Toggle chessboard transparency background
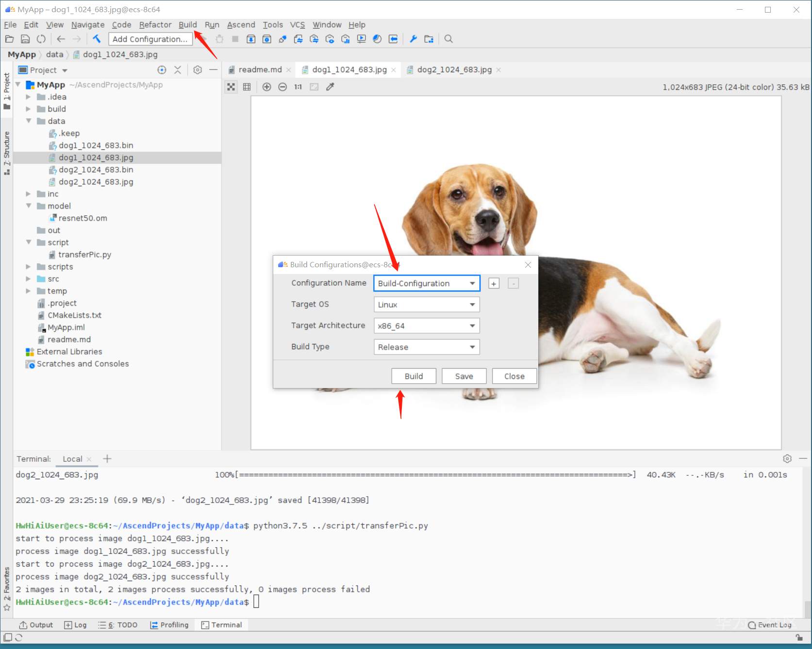The height and width of the screenshot is (649, 812). click(x=231, y=87)
